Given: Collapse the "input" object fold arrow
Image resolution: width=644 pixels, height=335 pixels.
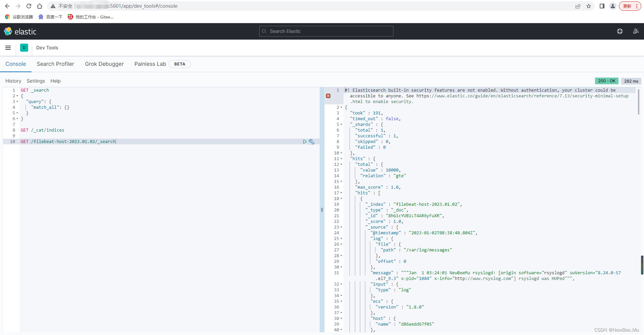Looking at the screenshot, I should click(341, 284).
